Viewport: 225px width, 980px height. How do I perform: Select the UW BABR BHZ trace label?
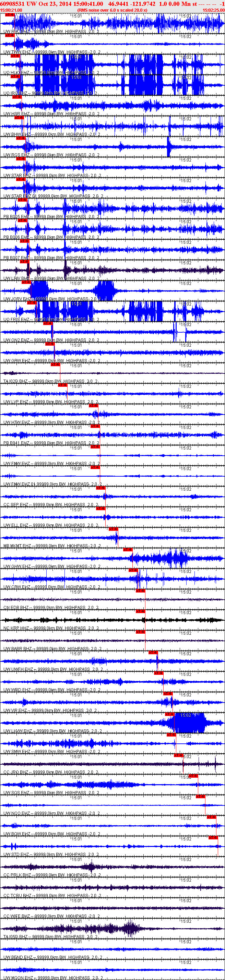tap(52, 649)
